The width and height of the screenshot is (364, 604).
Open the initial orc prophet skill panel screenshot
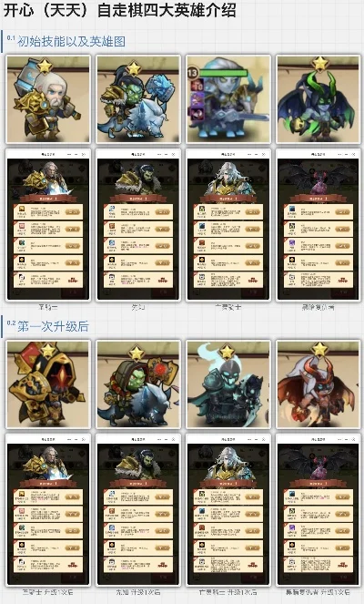pos(138,225)
